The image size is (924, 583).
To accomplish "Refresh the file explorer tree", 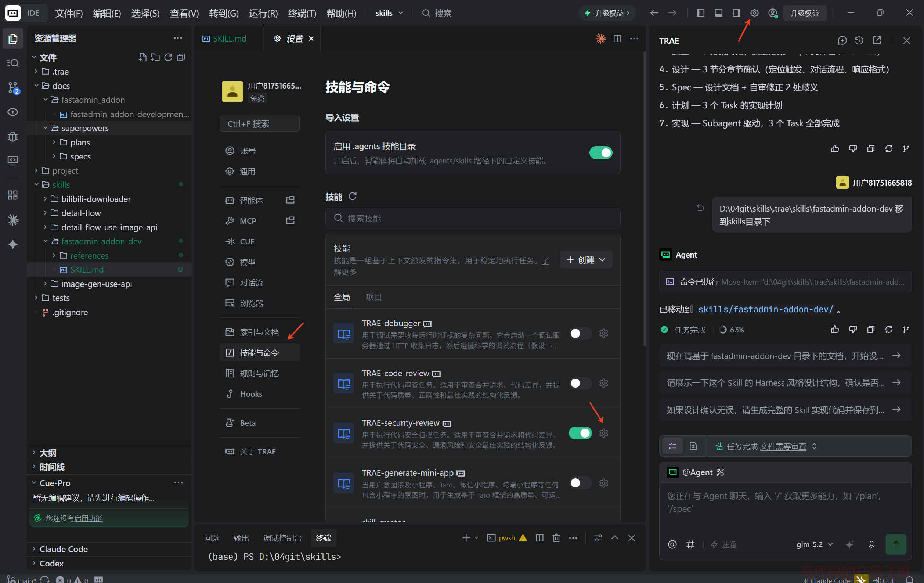I will (x=168, y=58).
